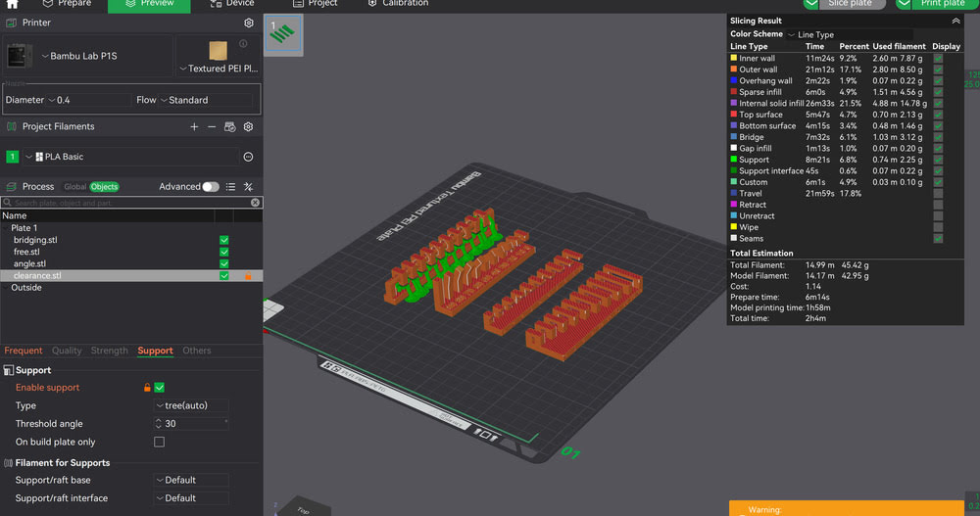Collapse the Slicing Result panel
The width and height of the screenshot is (980, 516).
point(955,21)
